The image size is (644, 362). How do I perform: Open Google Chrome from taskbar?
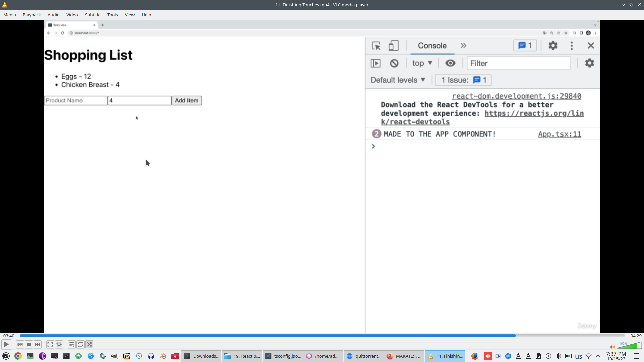pyautogui.click(x=18, y=356)
